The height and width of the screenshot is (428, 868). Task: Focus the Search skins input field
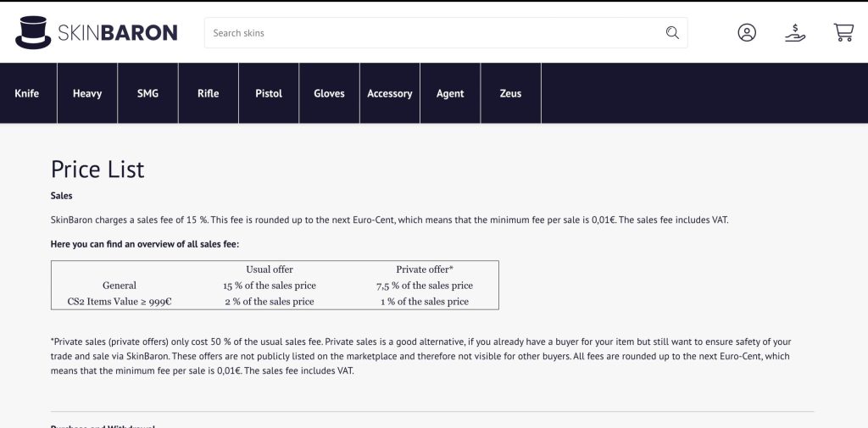(x=432, y=33)
